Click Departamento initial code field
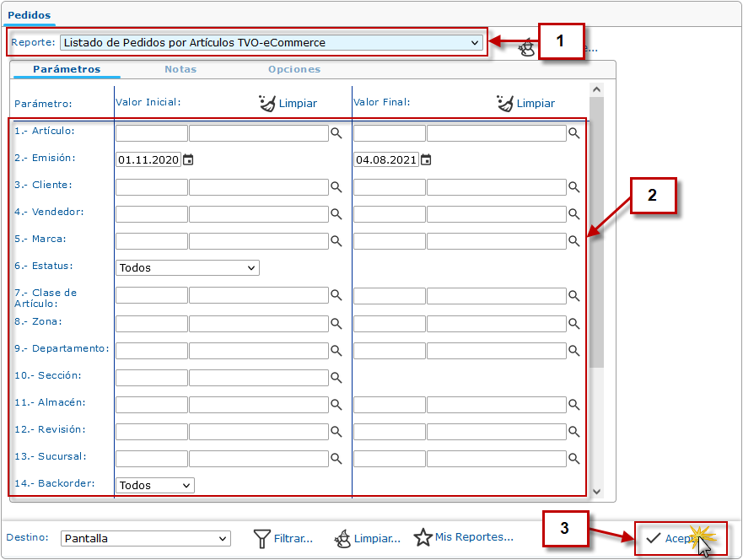743x560 pixels. click(152, 350)
